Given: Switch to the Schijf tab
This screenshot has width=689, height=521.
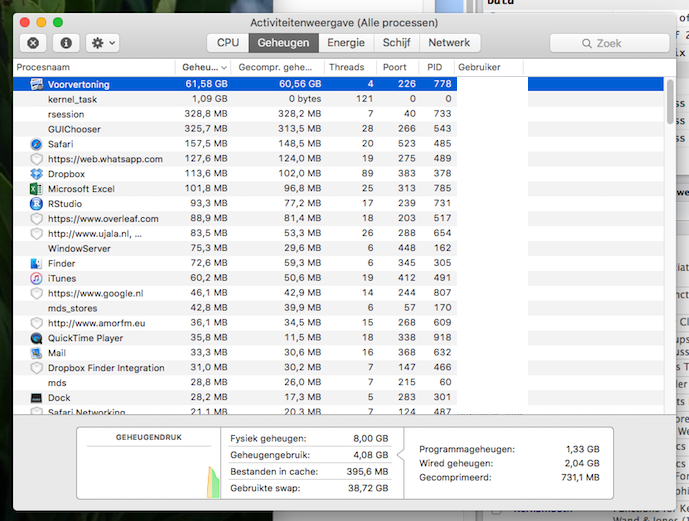Looking at the screenshot, I should pyautogui.click(x=396, y=43).
